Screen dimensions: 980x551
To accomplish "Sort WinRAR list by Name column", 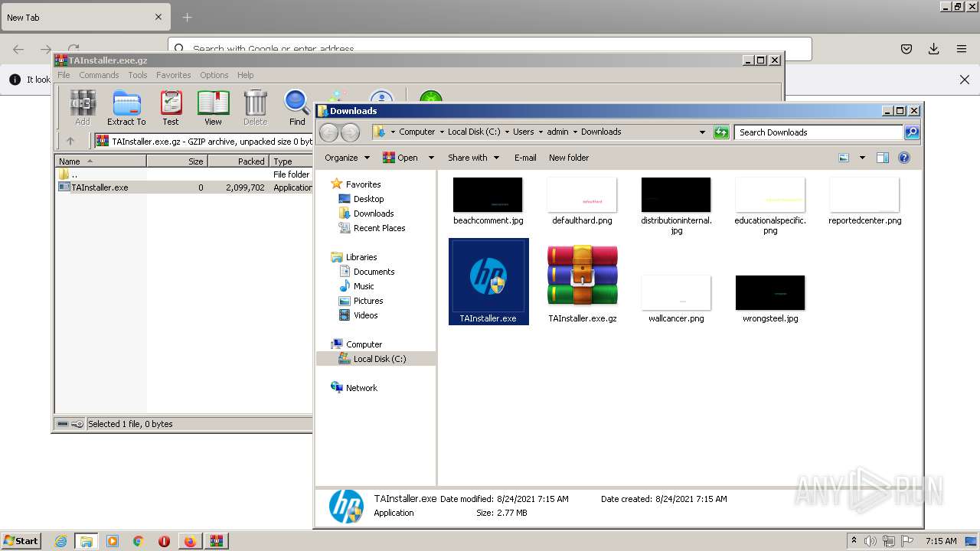I will click(100, 161).
